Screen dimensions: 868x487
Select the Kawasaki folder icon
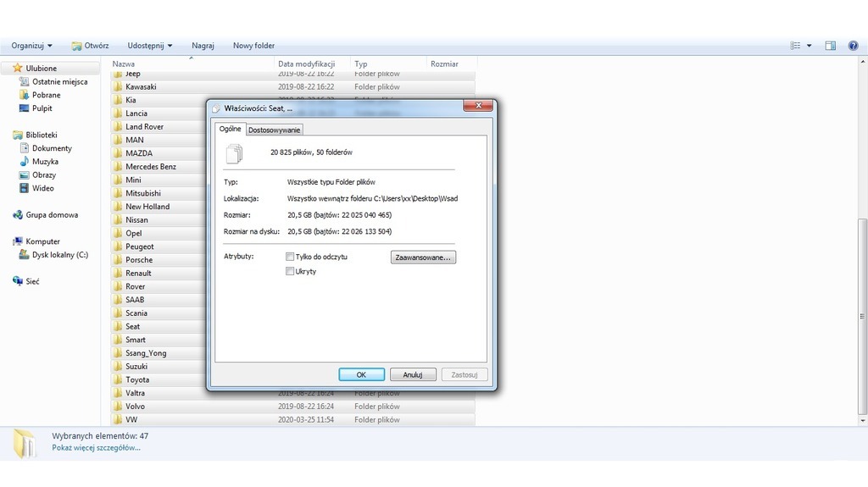point(117,86)
